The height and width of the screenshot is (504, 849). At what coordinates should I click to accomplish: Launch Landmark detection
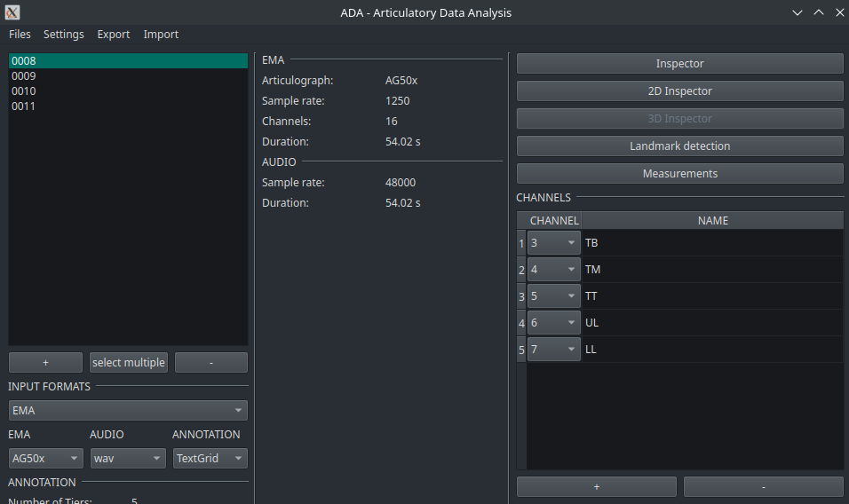pos(679,146)
